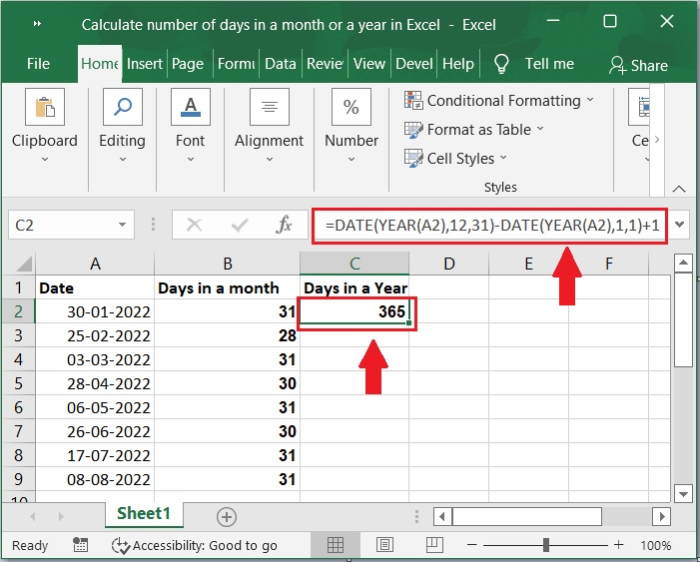This screenshot has width=700, height=562.
Task: Click Cell Styles label
Action: (461, 158)
